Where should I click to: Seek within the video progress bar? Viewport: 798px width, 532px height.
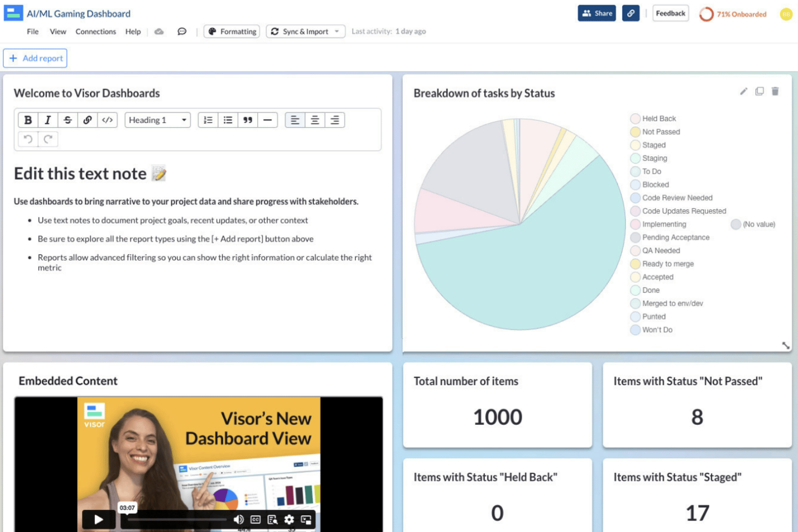point(177,520)
